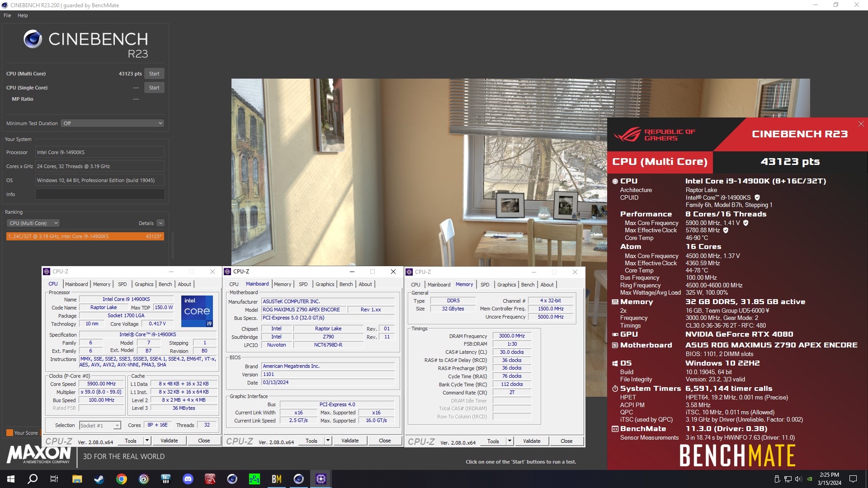Open the notification center icon

point(853,479)
